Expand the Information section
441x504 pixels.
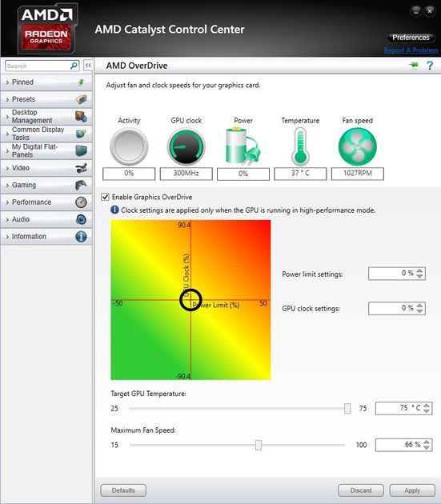tap(46, 236)
